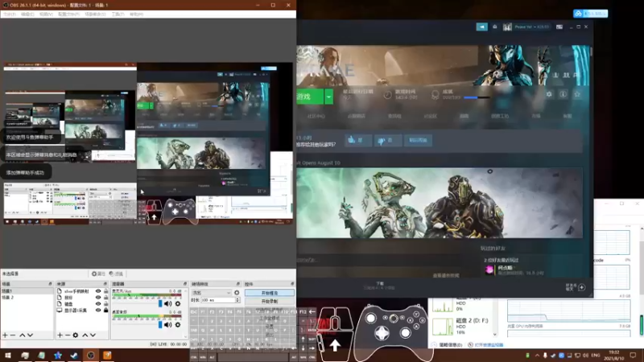Remove the selected source with minus icon
644x362 pixels.
point(68,335)
